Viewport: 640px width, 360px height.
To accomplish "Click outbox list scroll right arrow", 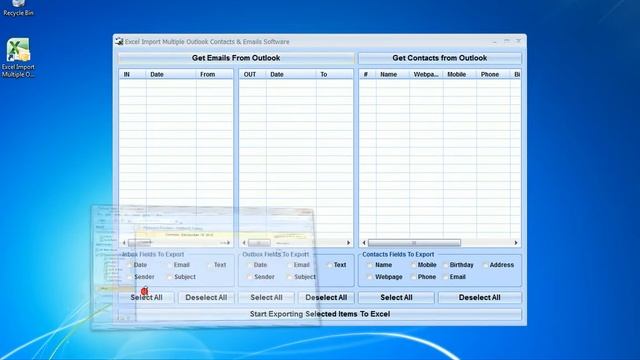I will pos(348,243).
